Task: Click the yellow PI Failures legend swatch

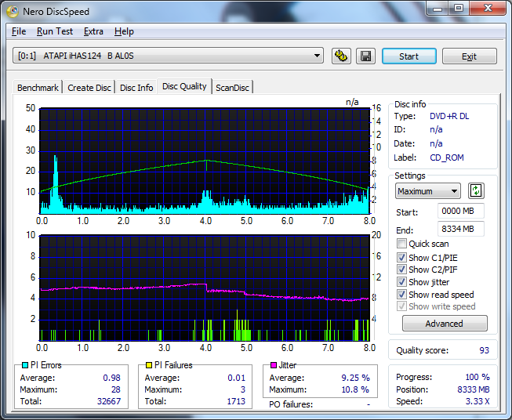Action: (x=149, y=365)
